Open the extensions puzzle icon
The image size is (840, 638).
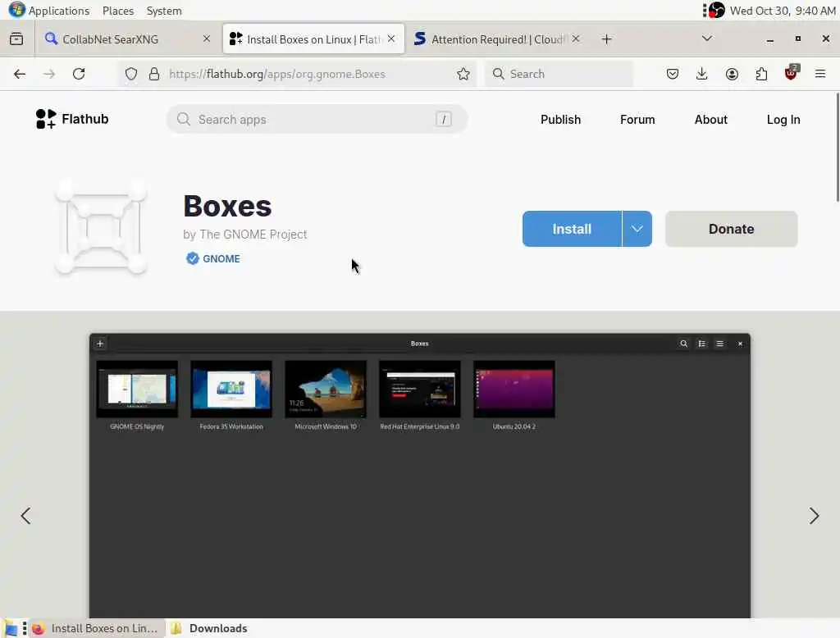pos(761,74)
